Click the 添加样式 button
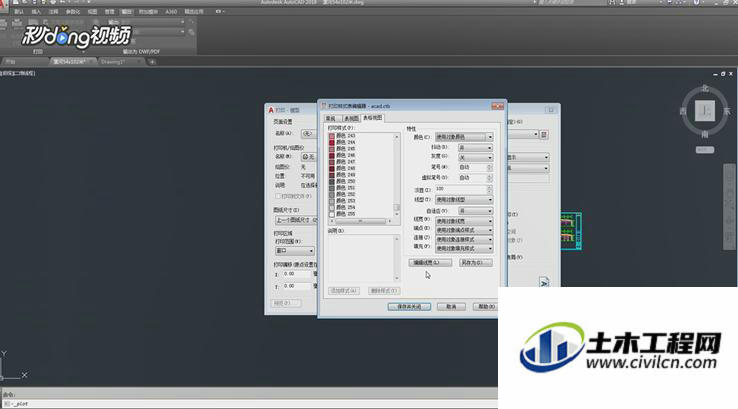Viewport: 738px width, 409px height. pos(344,291)
